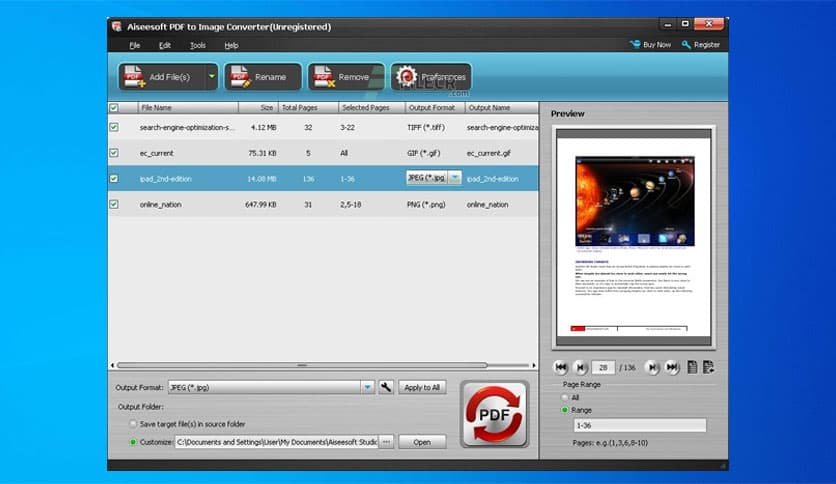
Task: Click the TIFF (*.tiff) format cell
Action: (x=425, y=127)
